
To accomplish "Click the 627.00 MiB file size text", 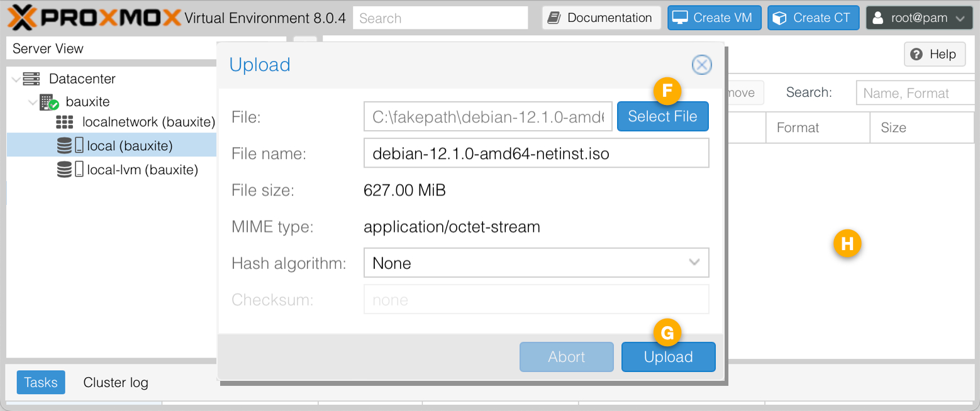I will click(404, 190).
